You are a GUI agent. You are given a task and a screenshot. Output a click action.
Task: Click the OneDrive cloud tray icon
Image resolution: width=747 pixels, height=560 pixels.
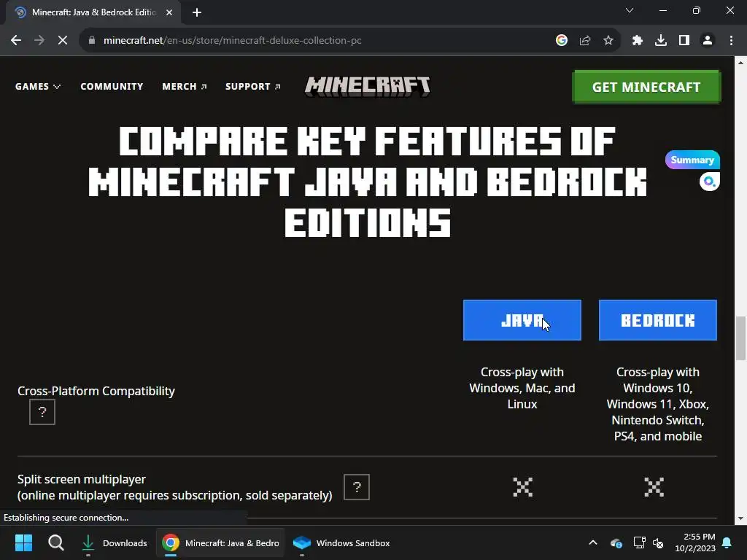616,542
